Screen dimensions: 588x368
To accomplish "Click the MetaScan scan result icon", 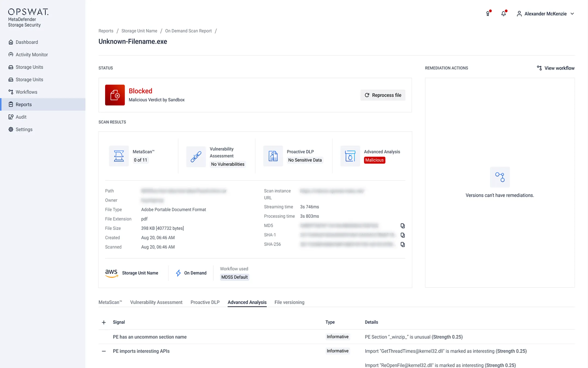I will click(x=119, y=156).
